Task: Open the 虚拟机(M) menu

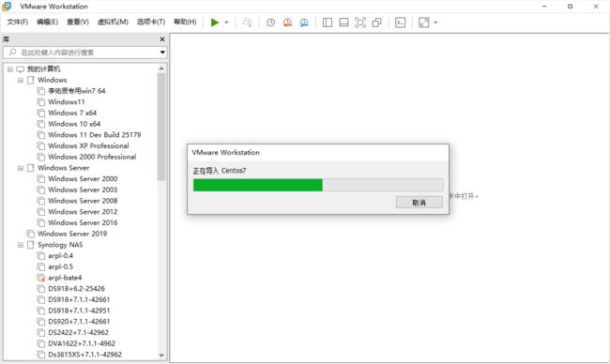Action: pyautogui.click(x=113, y=22)
